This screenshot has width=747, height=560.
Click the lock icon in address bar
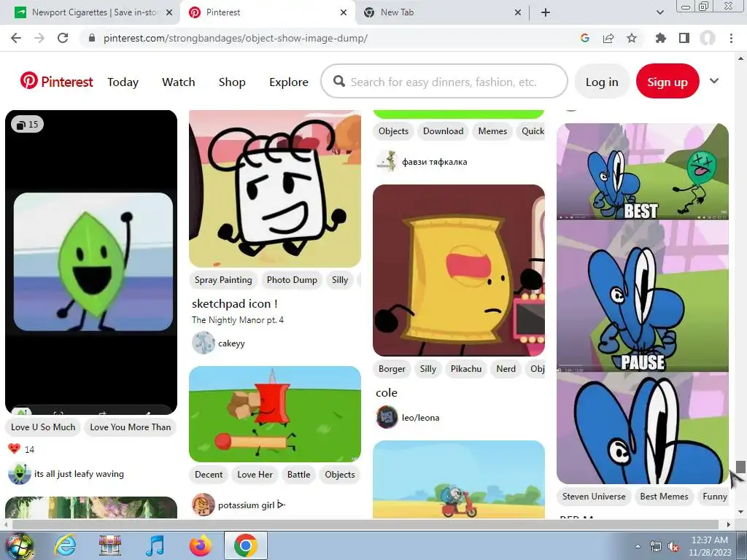92,38
